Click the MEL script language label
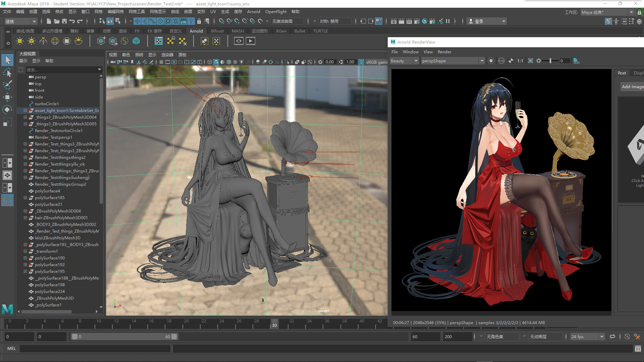The width and height of the screenshot is (644, 362). pyautogui.click(x=11, y=348)
